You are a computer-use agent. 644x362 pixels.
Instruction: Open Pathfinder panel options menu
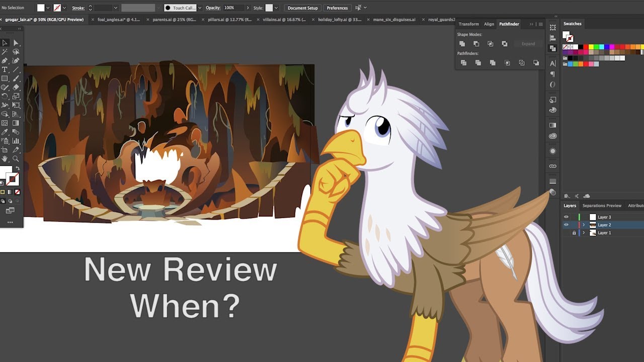pyautogui.click(x=541, y=24)
